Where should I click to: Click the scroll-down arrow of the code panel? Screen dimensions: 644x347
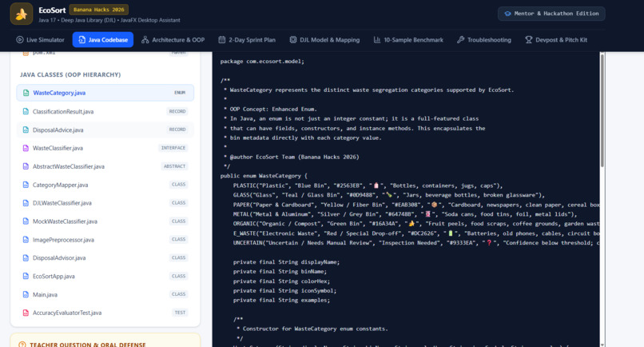pos(602,345)
